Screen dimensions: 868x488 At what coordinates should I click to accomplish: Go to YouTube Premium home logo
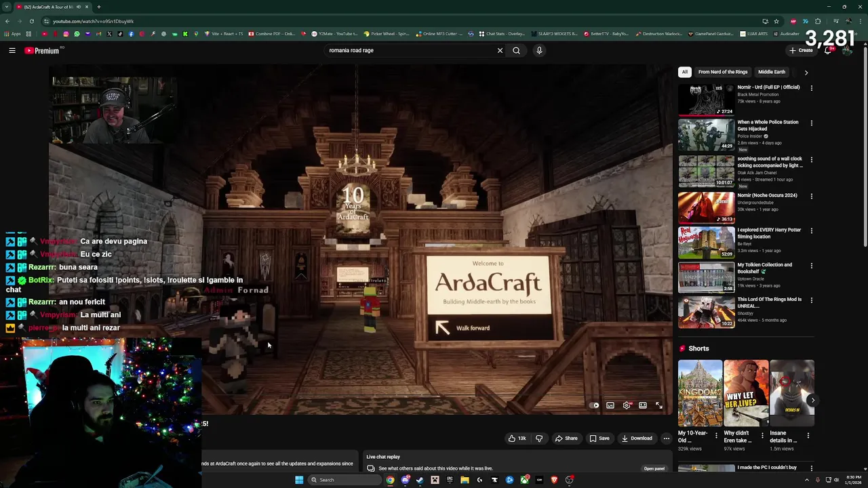point(42,50)
